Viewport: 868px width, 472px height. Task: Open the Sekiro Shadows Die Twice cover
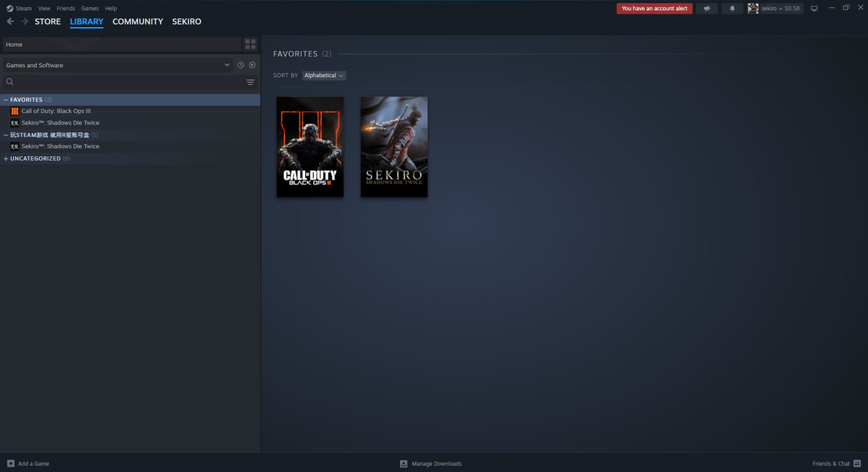(394, 147)
